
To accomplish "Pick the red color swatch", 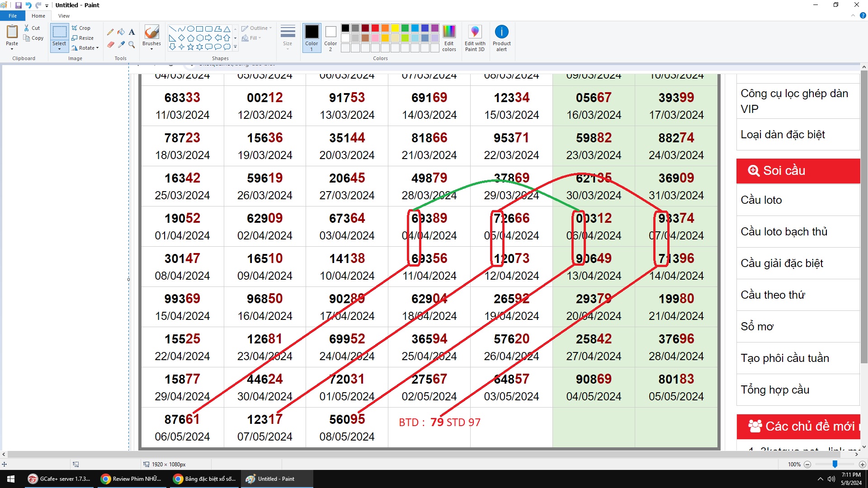I will 375,28.
